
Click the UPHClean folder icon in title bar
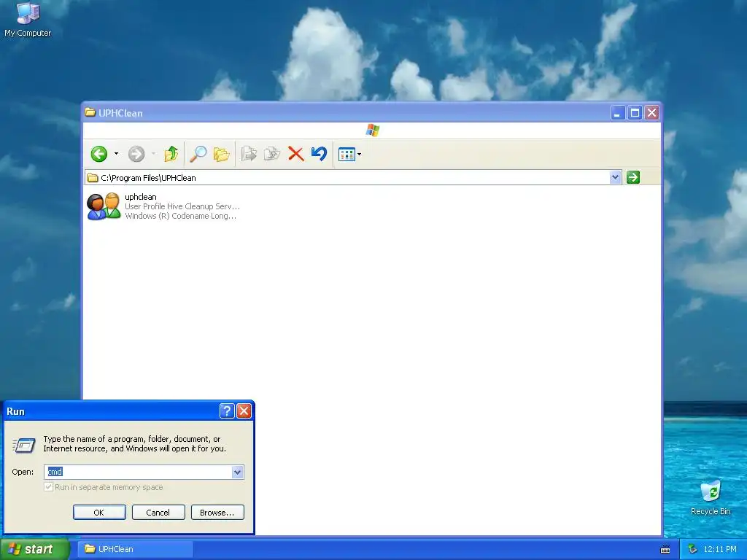tap(90, 112)
